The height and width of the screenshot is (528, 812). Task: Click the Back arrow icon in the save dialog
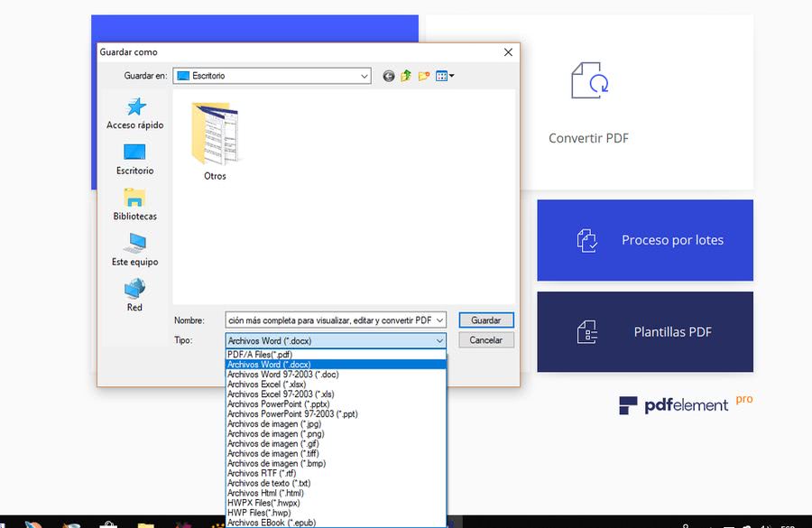(x=388, y=76)
